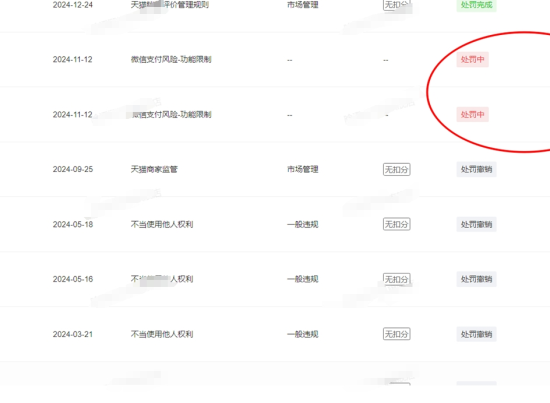Click the 无扣分 tag in the 天猫商家监管 row
The height and width of the screenshot is (403, 550).
tap(396, 170)
